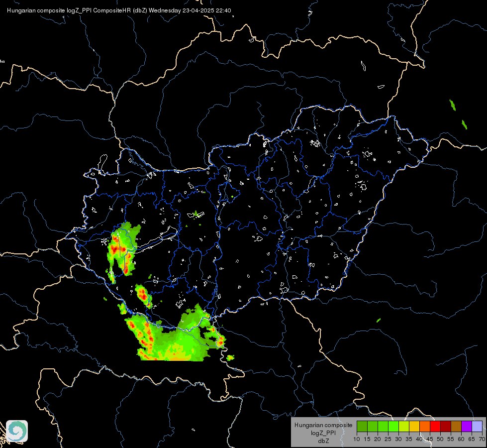487x448 pixels.
Task: Click the legend scale value 70
Action: pos(482,439)
